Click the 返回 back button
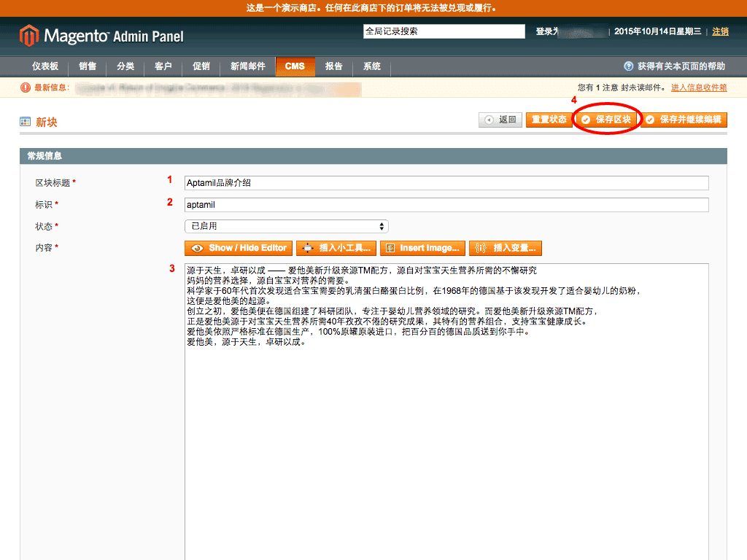Image resolution: width=747 pixels, height=560 pixels. pos(500,120)
